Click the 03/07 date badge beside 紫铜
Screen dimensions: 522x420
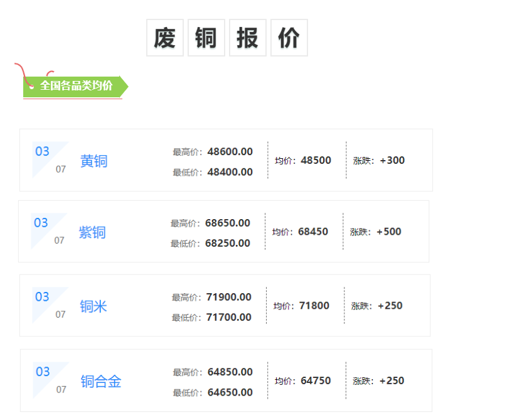tap(48, 230)
